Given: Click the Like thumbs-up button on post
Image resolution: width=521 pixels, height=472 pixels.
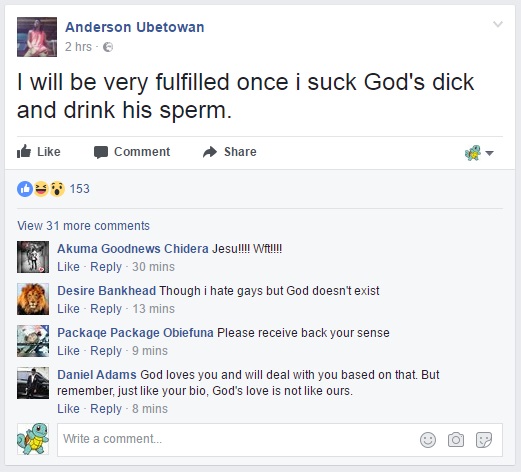Looking at the screenshot, I should coord(39,152).
